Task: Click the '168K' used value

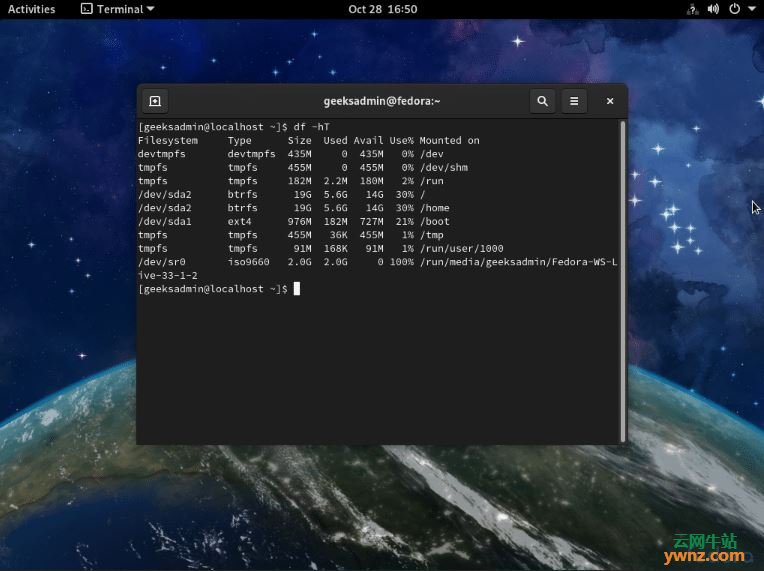Action: click(x=335, y=248)
